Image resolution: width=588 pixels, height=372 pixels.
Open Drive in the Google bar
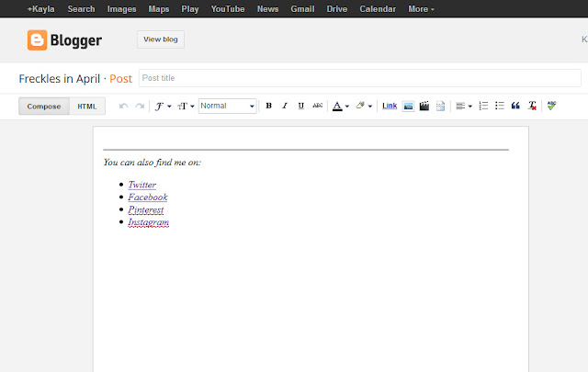click(x=337, y=8)
